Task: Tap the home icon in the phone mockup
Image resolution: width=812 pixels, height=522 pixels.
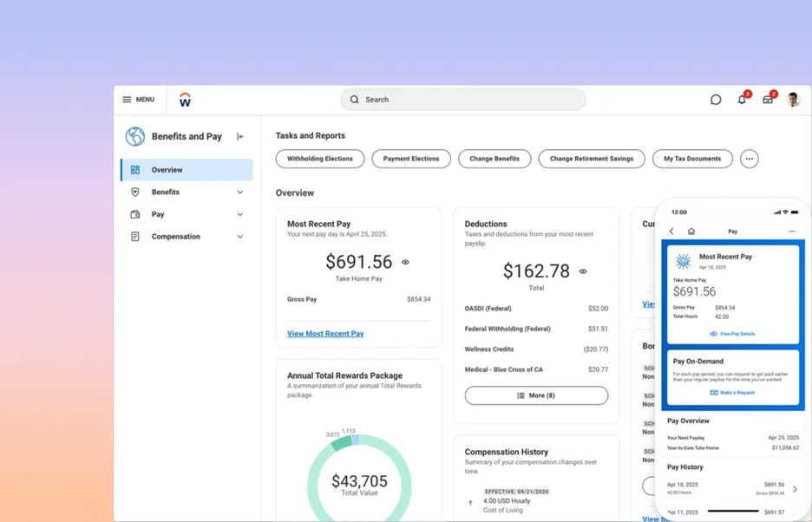Action: 690,232
